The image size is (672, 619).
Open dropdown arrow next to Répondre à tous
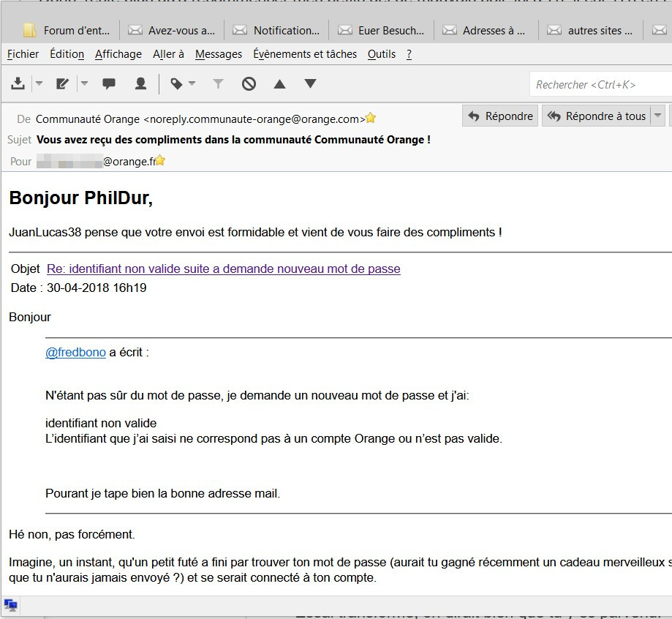pyautogui.click(x=658, y=116)
